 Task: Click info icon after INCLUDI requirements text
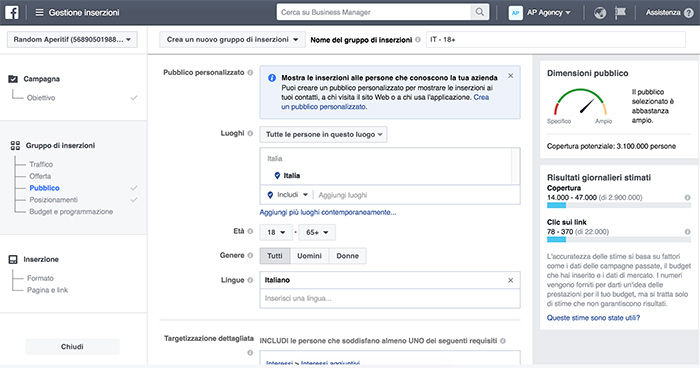click(x=503, y=341)
